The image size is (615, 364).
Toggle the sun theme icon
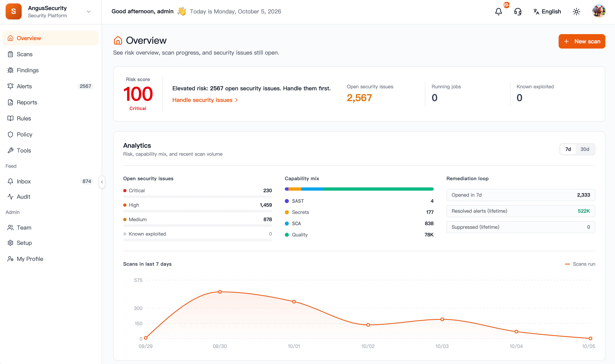point(576,11)
